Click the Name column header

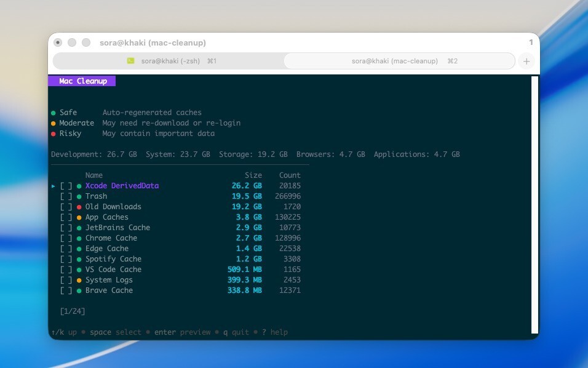pyautogui.click(x=93, y=175)
